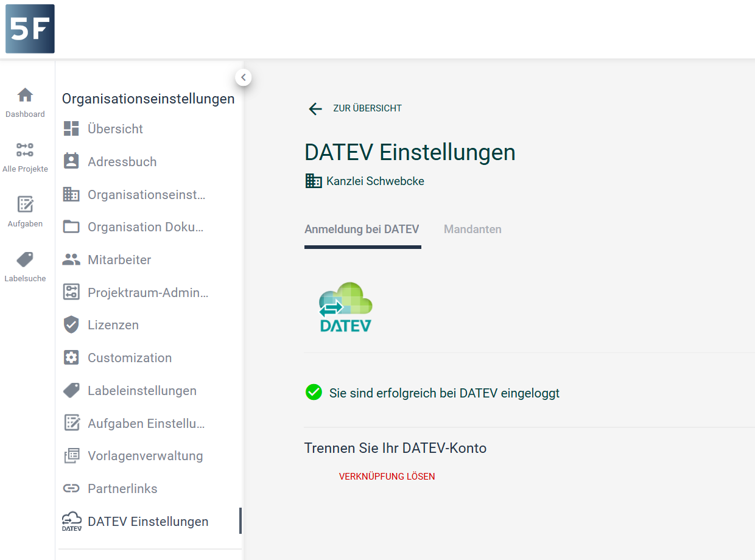Image resolution: width=755 pixels, height=560 pixels.
Task: Select DATEV Einstellungen menu entry
Action: tap(148, 522)
